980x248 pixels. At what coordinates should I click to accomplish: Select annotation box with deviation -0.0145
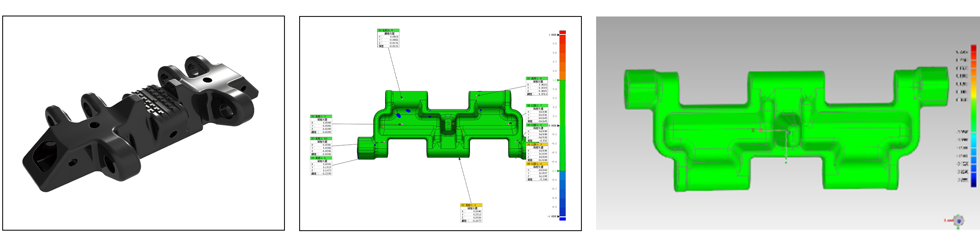tap(537, 114)
